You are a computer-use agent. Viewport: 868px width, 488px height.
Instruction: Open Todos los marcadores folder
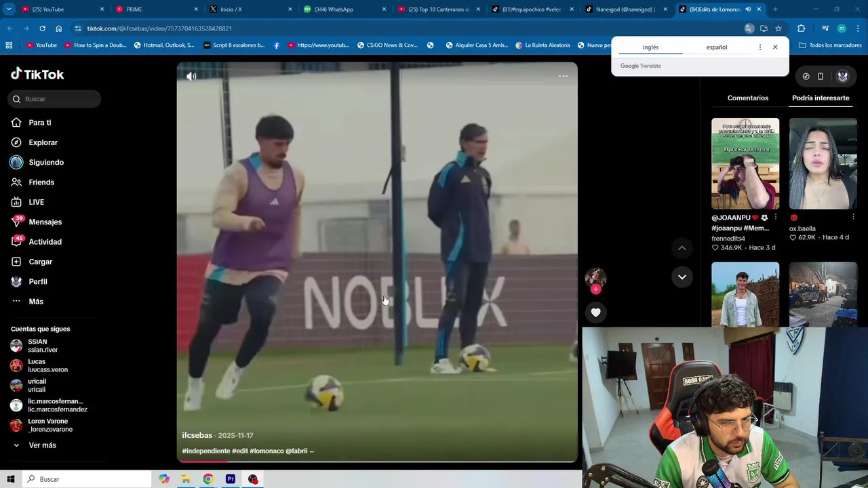click(x=830, y=45)
